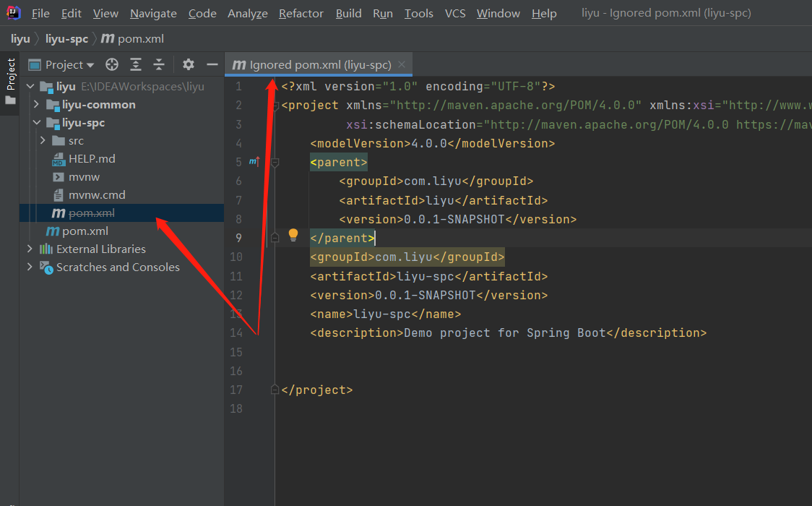Open the Navigate menu
812x506 pixels.
(x=153, y=14)
